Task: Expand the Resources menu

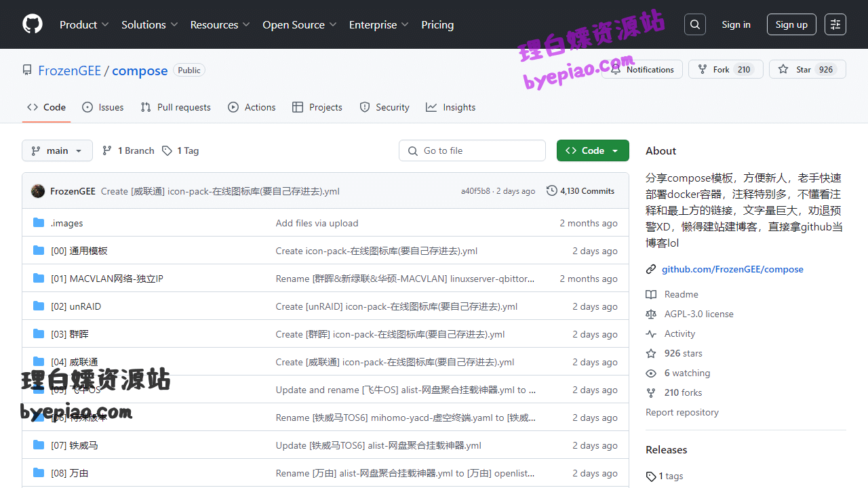Action: point(220,24)
